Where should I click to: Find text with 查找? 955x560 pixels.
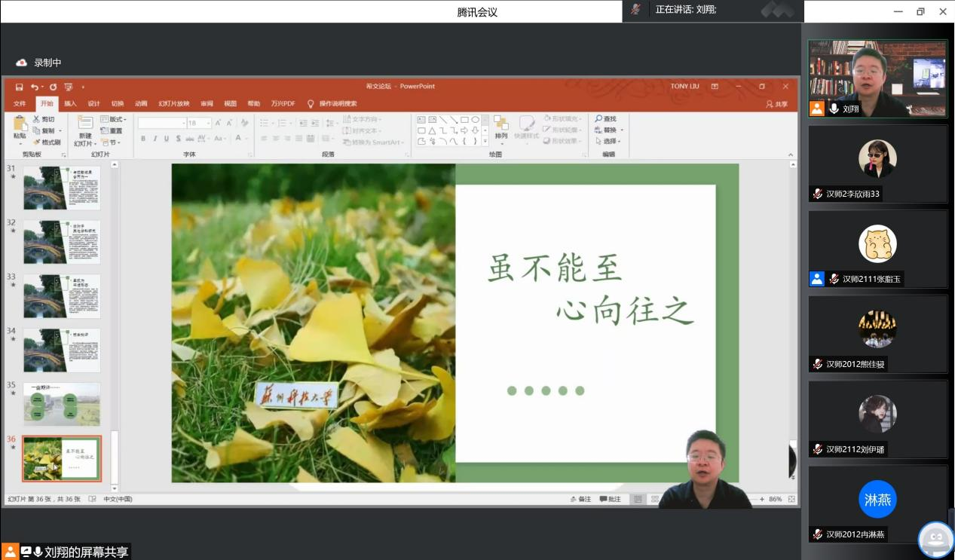tap(605, 119)
